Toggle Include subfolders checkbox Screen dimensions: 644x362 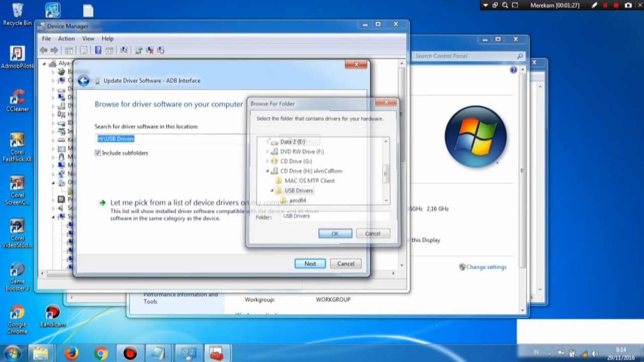(x=98, y=153)
